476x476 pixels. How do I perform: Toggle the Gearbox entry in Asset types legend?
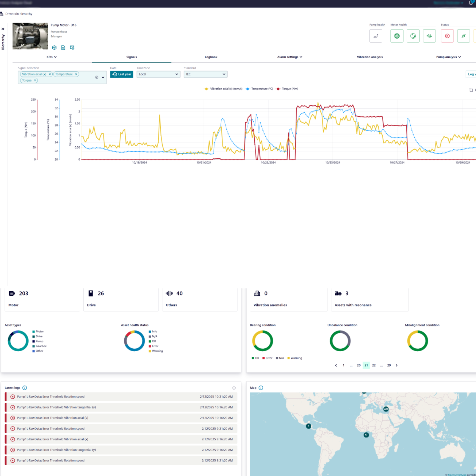pos(40,346)
